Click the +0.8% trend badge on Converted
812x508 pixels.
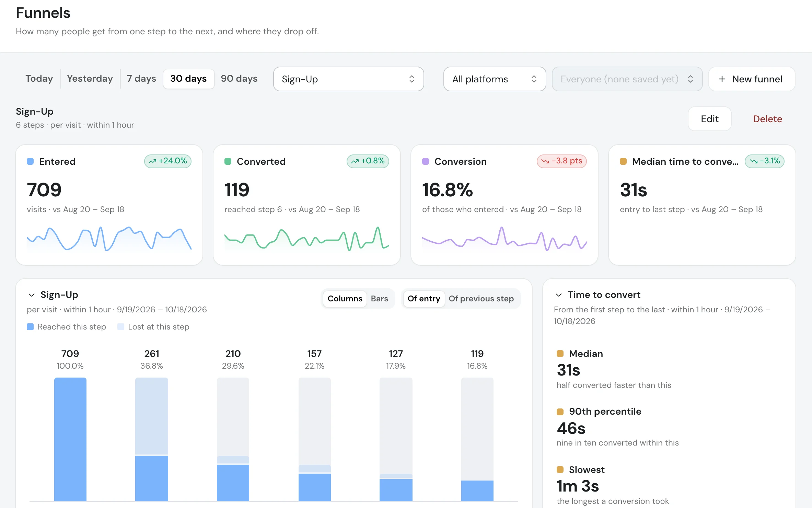368,161
